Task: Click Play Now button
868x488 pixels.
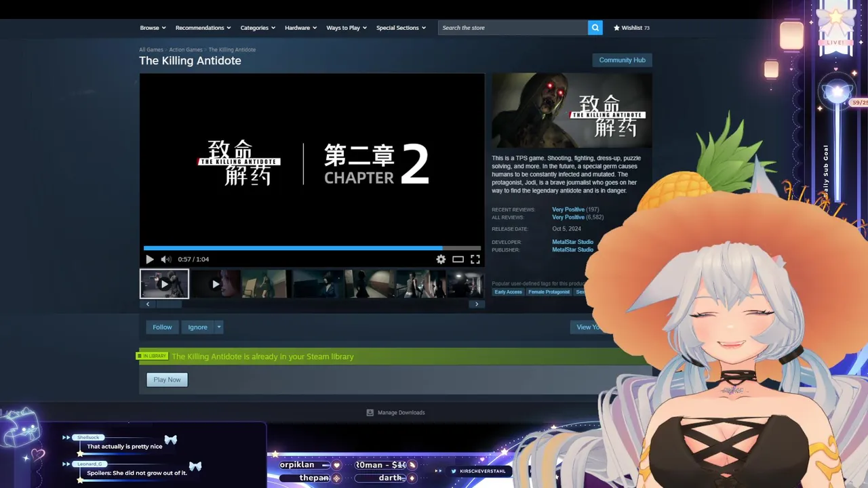Action: [x=167, y=380]
